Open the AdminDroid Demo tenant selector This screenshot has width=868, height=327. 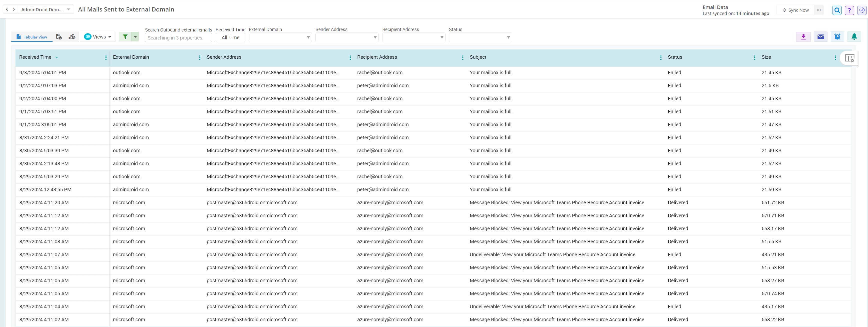(46, 9)
